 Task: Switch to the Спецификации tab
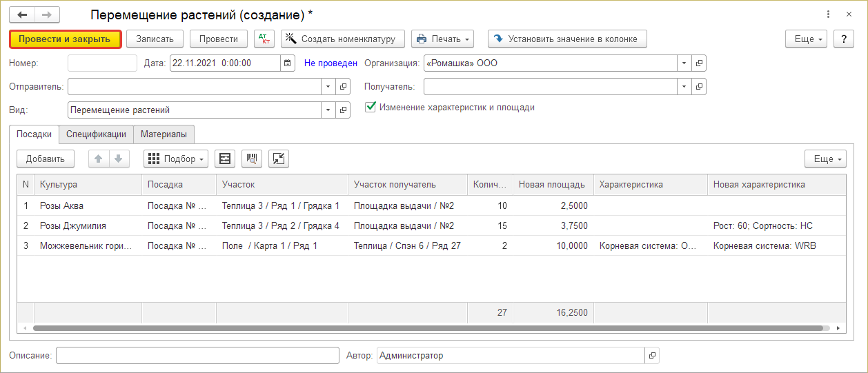(96, 134)
